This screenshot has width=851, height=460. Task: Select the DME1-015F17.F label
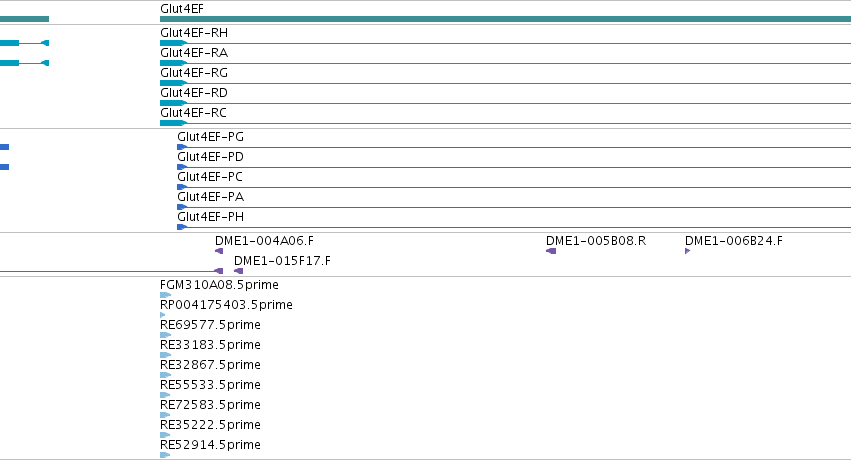tap(282, 261)
